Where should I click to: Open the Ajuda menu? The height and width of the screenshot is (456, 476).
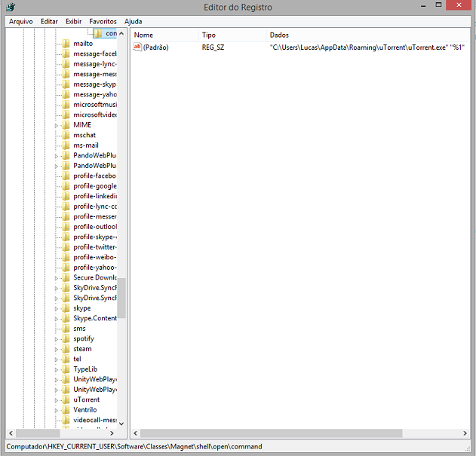coord(133,22)
